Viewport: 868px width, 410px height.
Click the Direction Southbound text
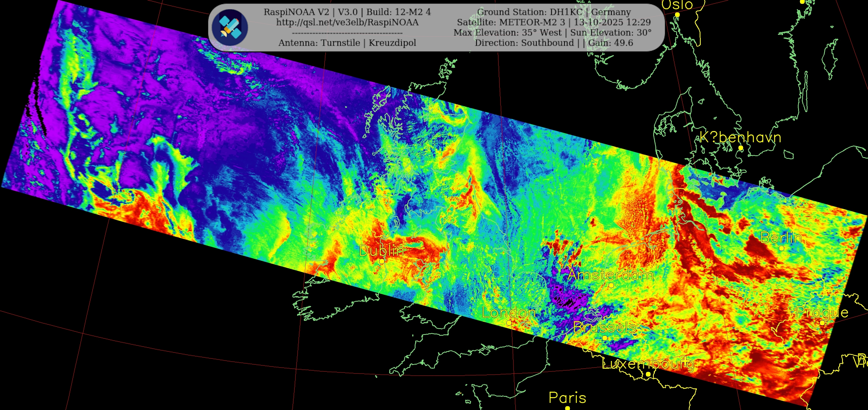[x=524, y=43]
